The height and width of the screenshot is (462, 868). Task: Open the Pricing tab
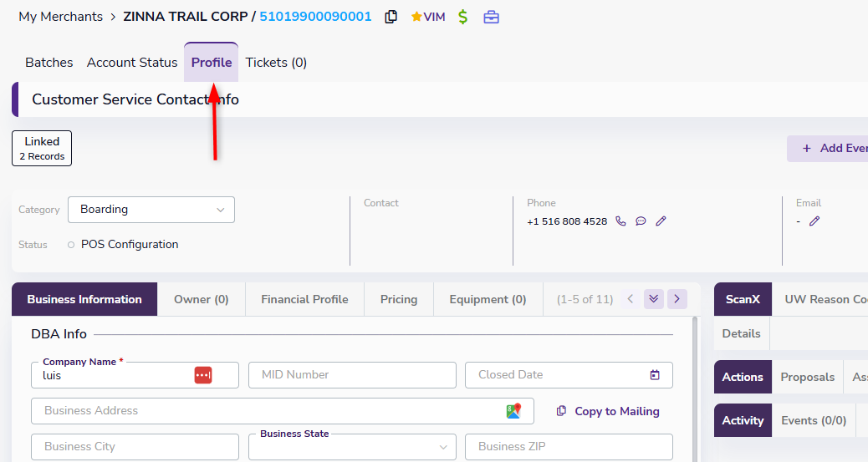coord(399,299)
